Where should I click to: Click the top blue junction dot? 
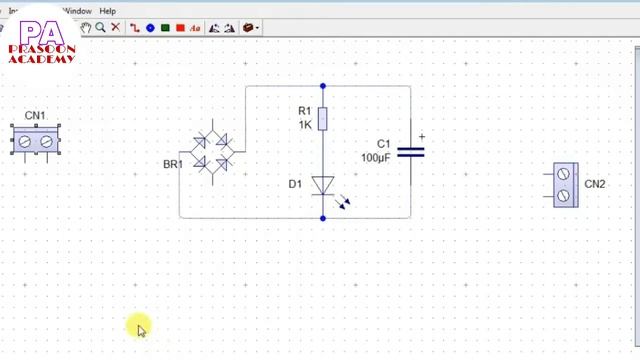point(323,86)
